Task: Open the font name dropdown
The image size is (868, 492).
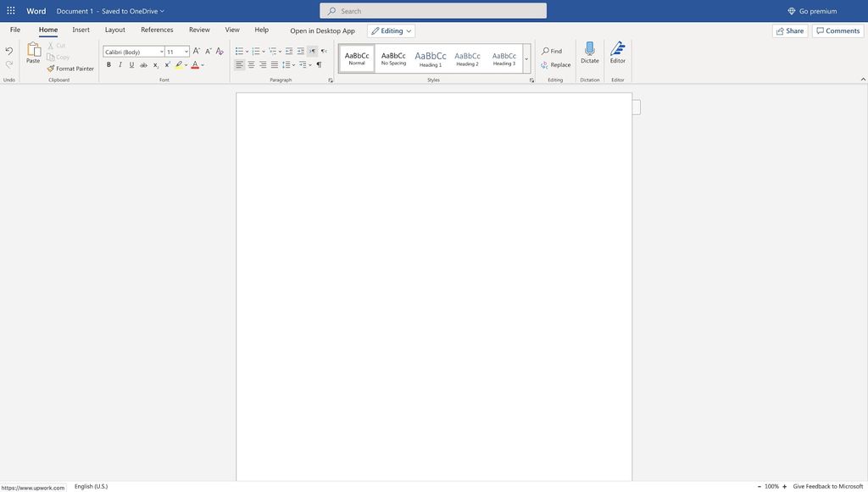Action: point(161,51)
